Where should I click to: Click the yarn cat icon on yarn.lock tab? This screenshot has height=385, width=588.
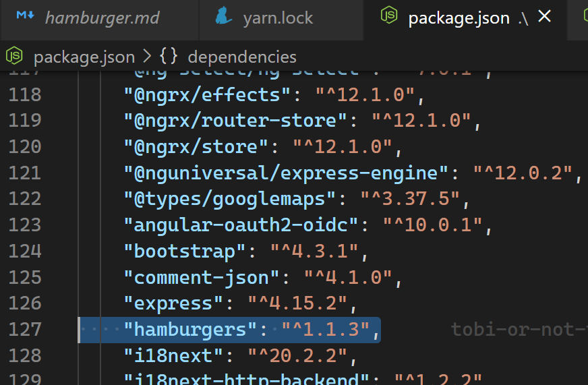[x=224, y=16]
